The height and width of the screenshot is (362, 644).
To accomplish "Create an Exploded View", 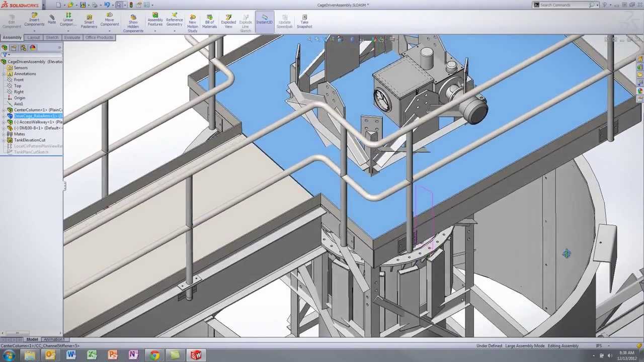I will coord(228,22).
